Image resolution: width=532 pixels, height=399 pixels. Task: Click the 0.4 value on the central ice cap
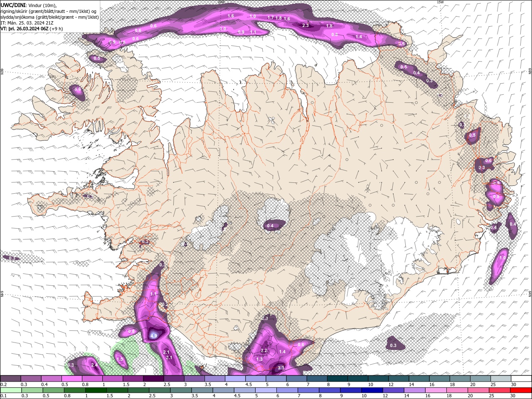pyautogui.click(x=270, y=226)
